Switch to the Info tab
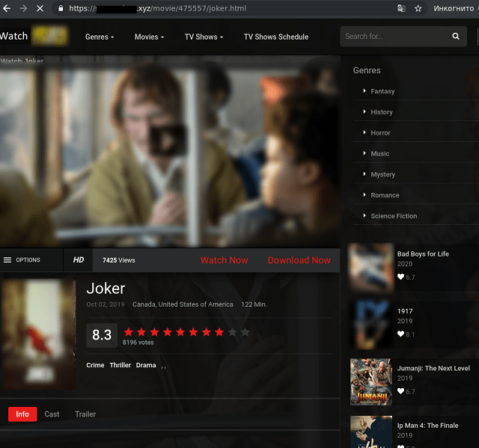 (x=22, y=414)
